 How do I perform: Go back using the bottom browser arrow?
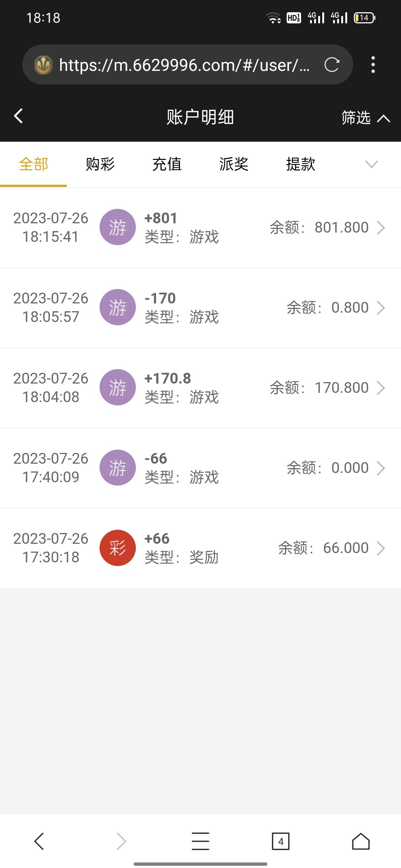[x=39, y=841]
